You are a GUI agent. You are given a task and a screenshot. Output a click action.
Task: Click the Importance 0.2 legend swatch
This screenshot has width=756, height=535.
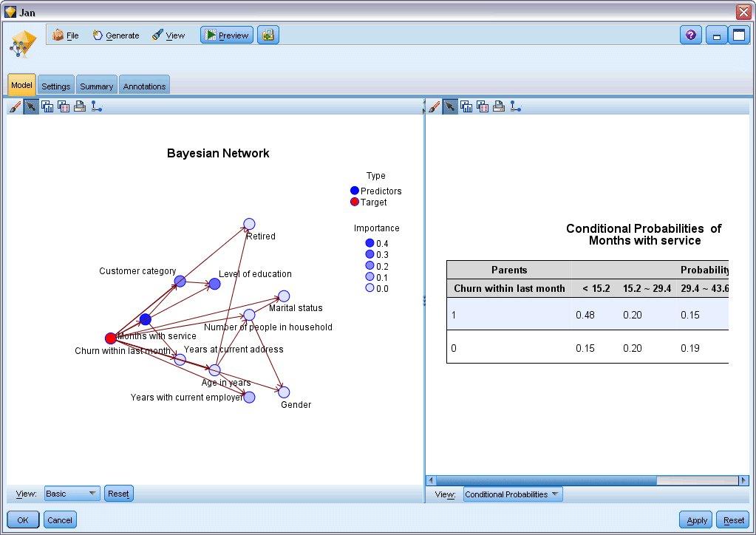pyautogui.click(x=370, y=265)
